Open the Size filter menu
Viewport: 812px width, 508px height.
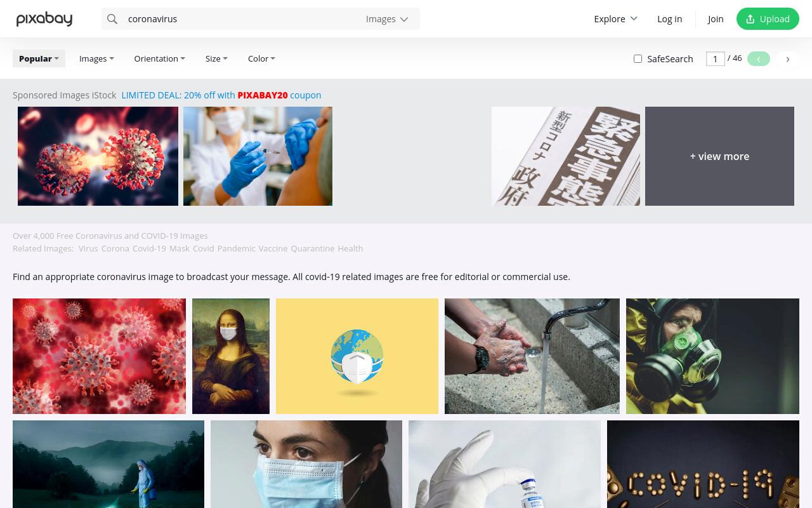pos(216,58)
